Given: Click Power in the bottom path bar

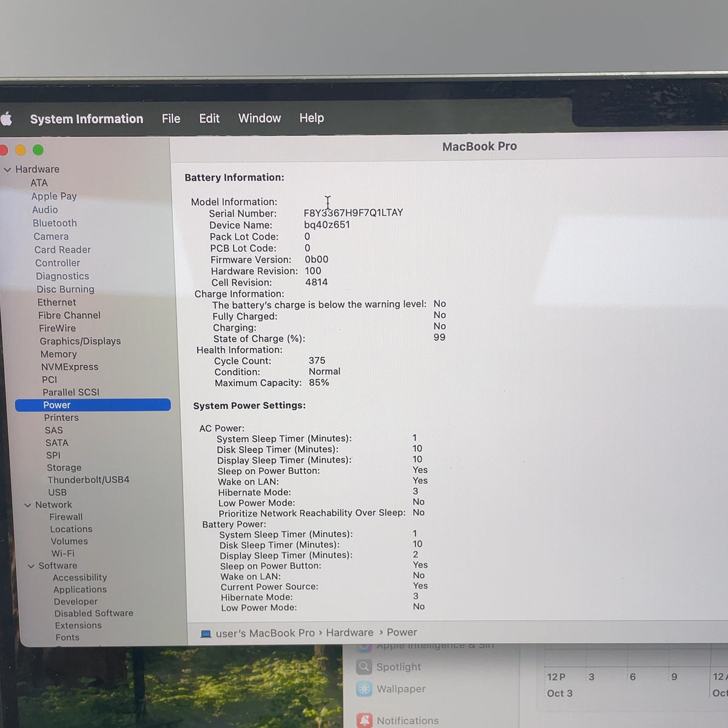Looking at the screenshot, I should pos(402,632).
